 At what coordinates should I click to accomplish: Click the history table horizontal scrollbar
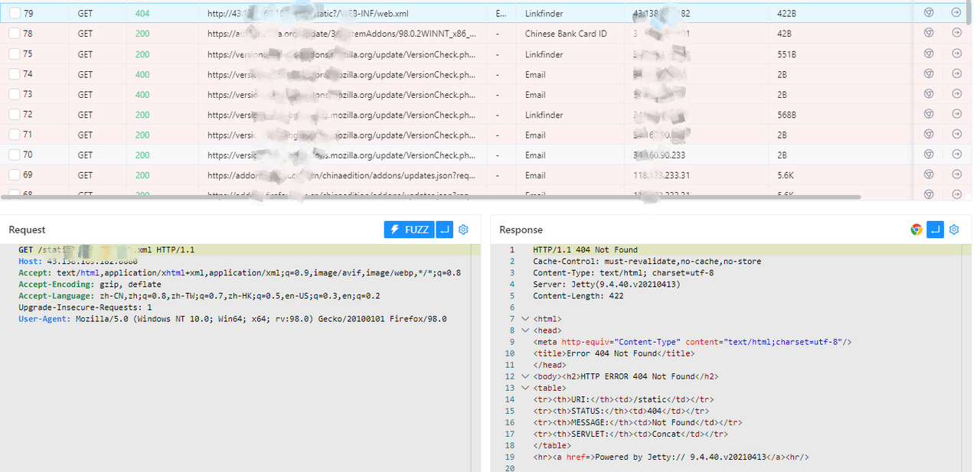coord(430,197)
